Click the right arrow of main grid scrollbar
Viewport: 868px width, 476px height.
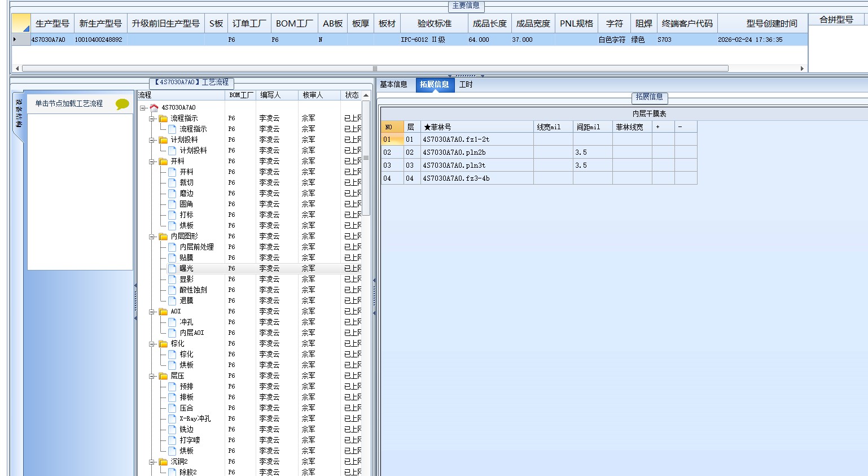tap(802, 68)
